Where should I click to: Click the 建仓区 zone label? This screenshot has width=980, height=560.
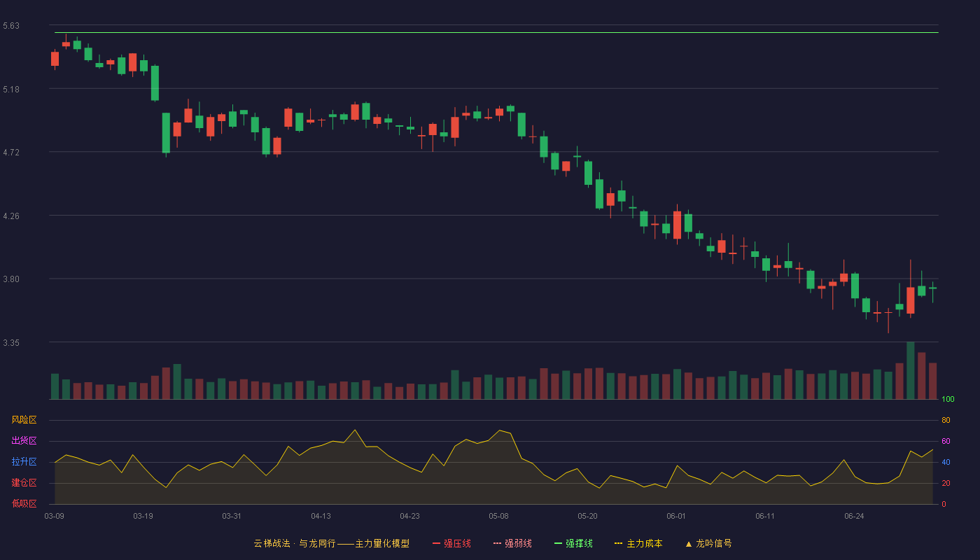[x=24, y=483]
